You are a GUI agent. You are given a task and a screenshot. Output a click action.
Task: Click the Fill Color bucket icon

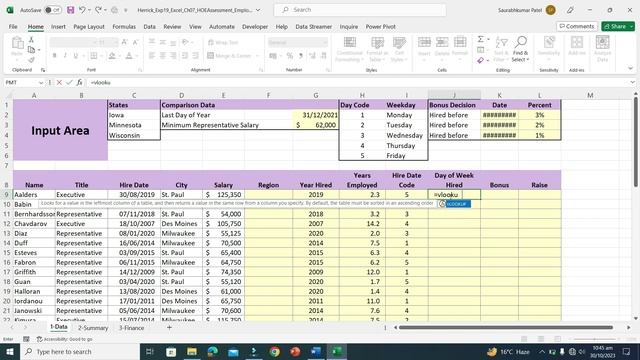(112, 56)
